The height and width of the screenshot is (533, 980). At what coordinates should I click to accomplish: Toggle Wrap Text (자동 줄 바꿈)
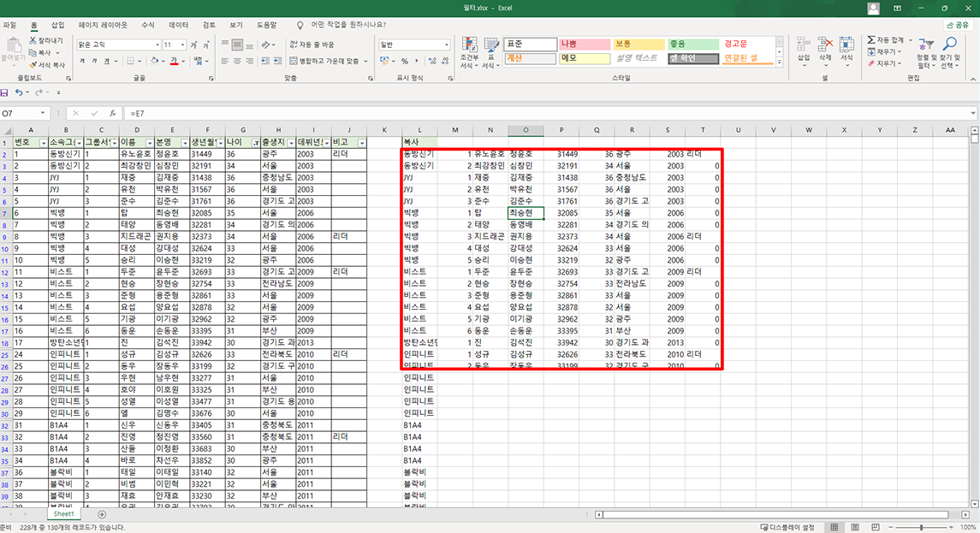(x=312, y=44)
